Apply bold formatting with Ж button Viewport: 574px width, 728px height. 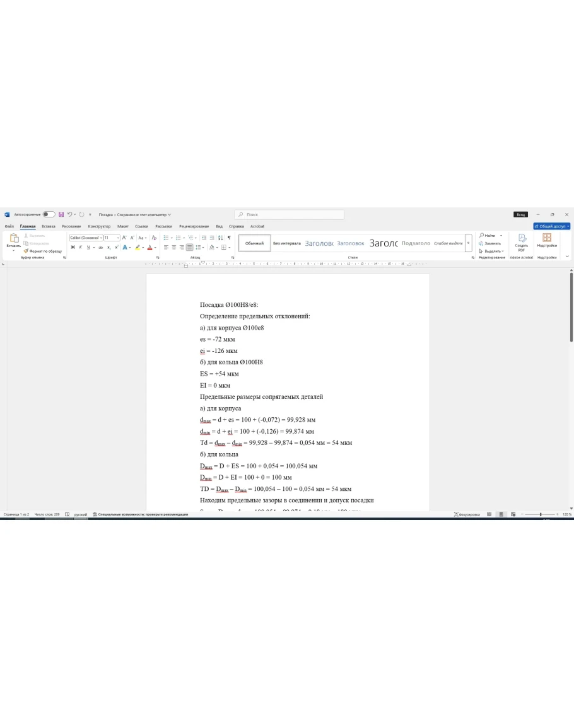point(73,247)
